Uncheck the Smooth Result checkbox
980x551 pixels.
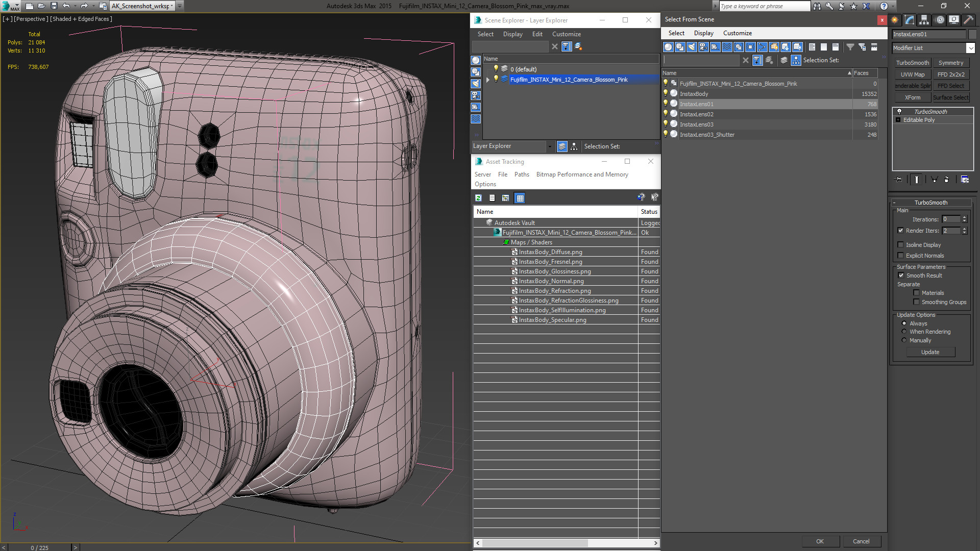[x=901, y=275]
